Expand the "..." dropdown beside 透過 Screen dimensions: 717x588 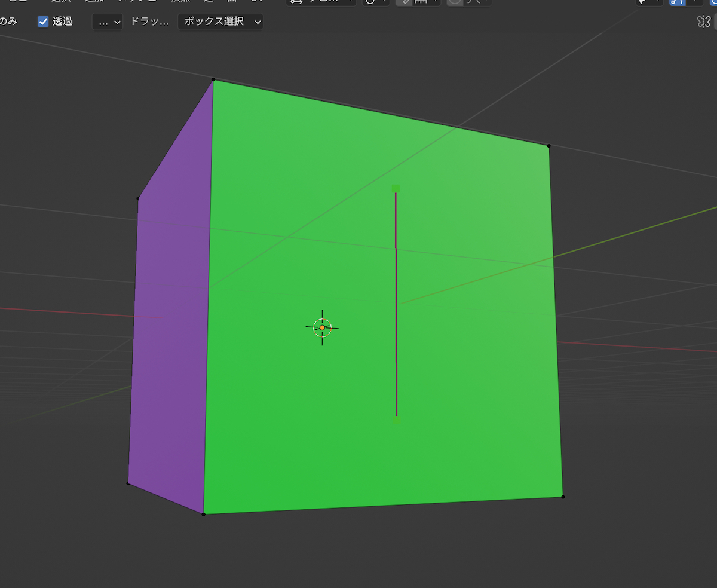[108, 22]
